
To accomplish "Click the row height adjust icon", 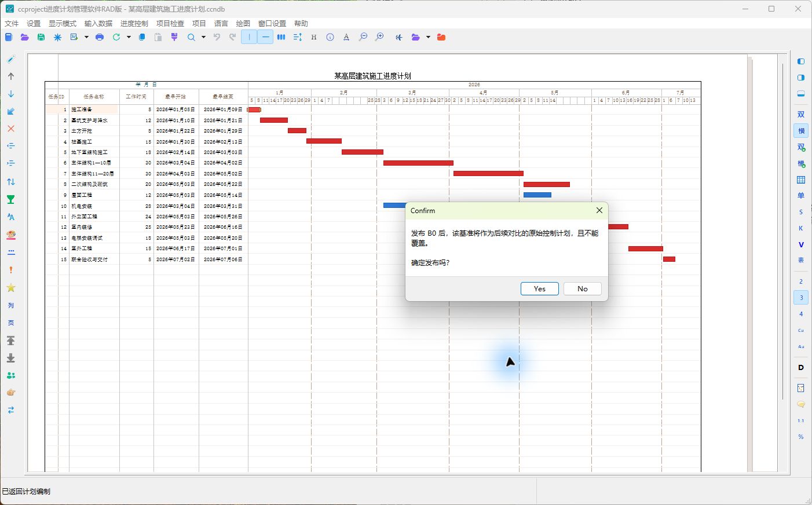I will 297,37.
